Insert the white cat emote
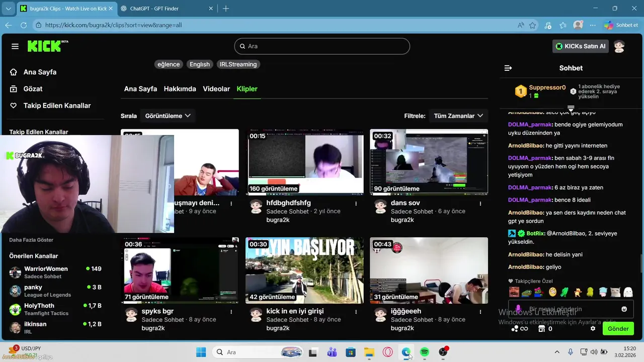Screen dimensions: 644x362 tap(615, 292)
